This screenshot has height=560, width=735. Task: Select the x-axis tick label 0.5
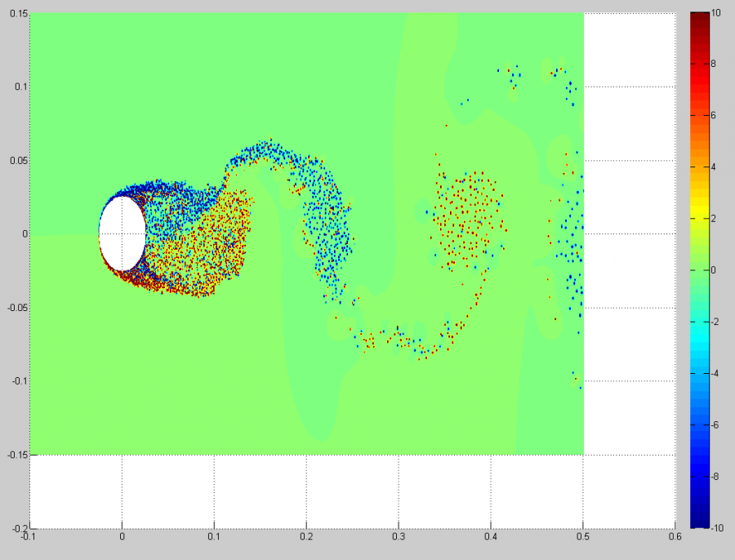(x=583, y=536)
